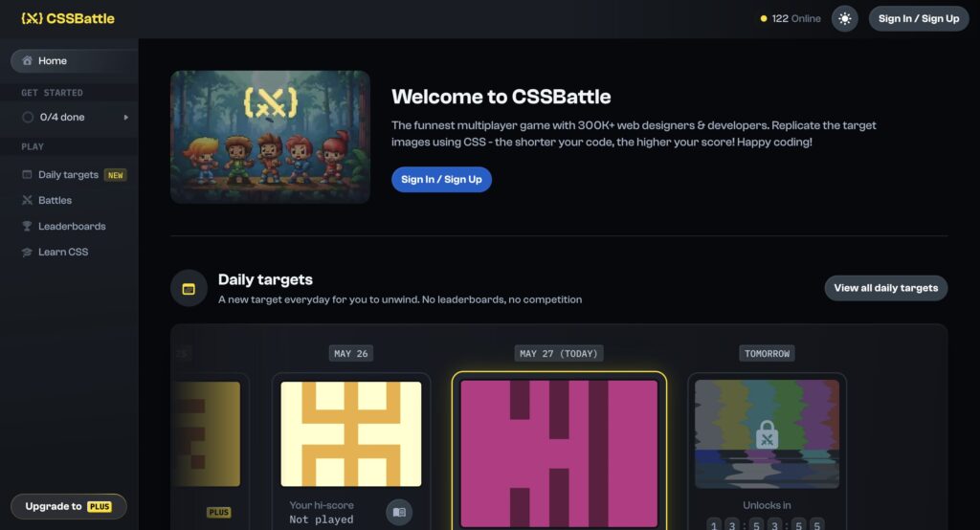Click the 122 Online status indicator
The height and width of the screenshot is (530, 980).
click(790, 19)
